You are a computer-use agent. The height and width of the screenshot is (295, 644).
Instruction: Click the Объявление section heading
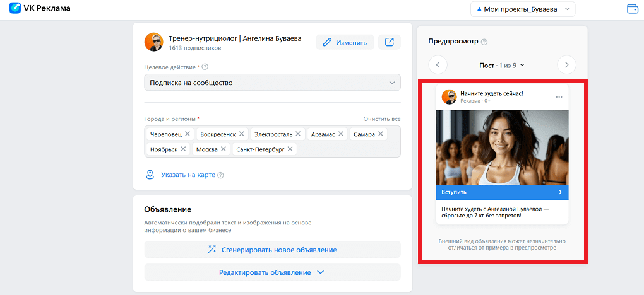click(x=167, y=210)
